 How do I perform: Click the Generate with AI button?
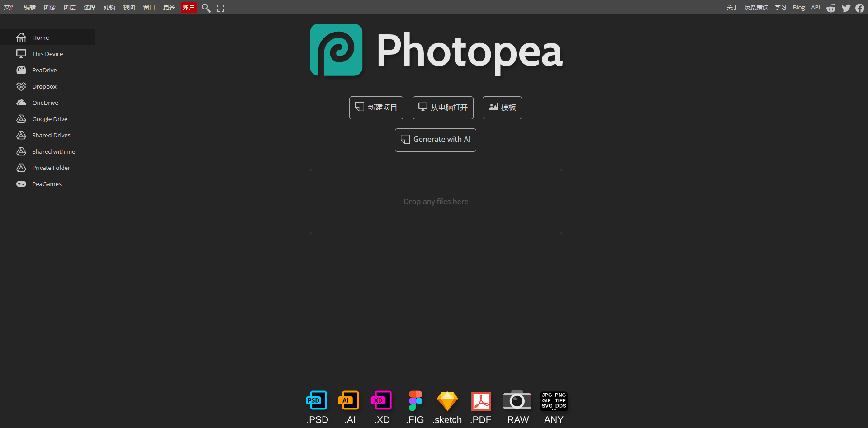point(436,140)
